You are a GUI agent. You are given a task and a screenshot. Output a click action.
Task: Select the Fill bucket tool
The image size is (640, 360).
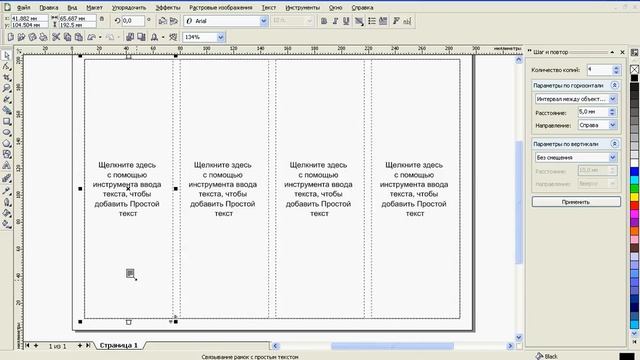coord(7,213)
